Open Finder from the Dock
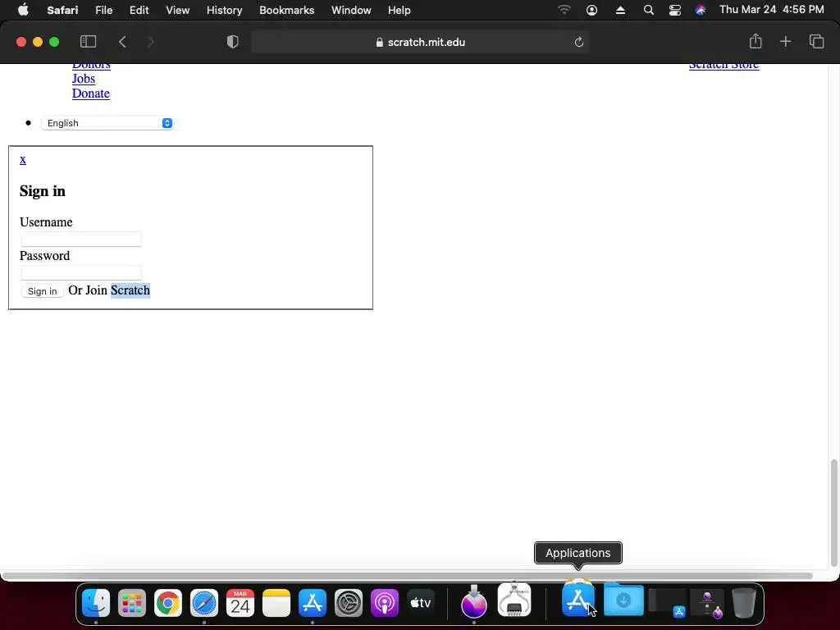Image resolution: width=840 pixels, height=630 pixels. pos(96,603)
